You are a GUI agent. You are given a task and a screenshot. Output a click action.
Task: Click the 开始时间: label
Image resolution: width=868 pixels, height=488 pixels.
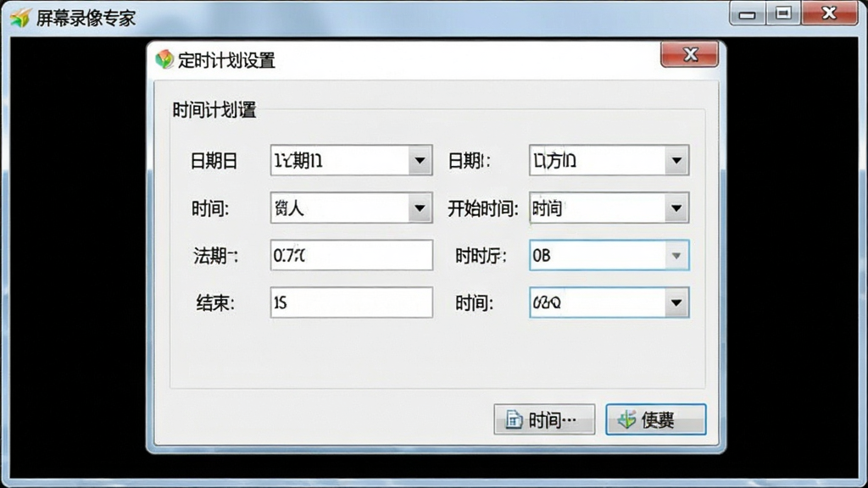tap(482, 208)
